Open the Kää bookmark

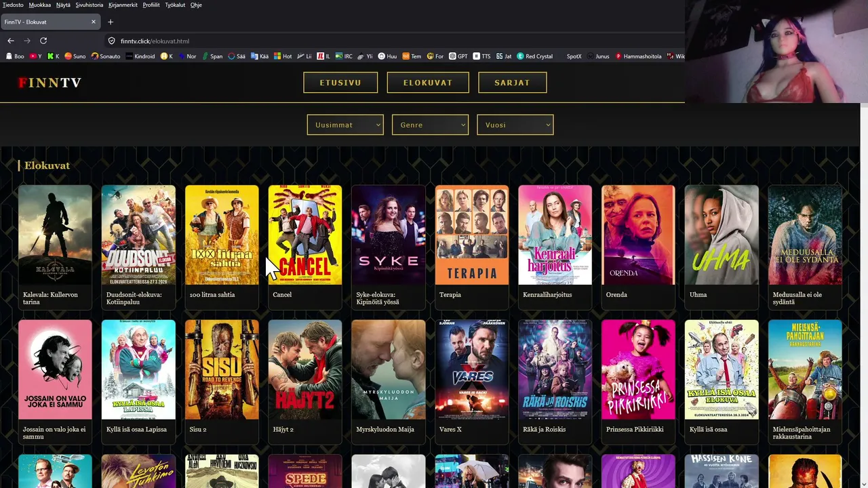260,56
